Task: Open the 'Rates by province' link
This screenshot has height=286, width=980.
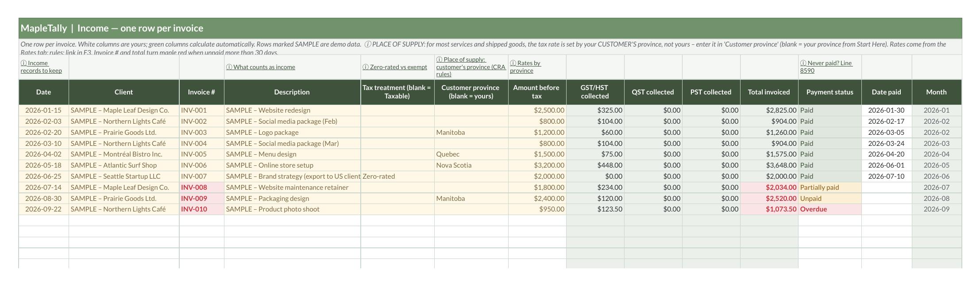Action: coord(525,67)
